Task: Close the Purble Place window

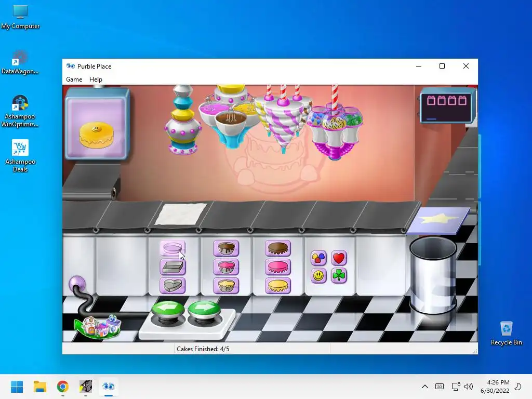Action: [x=466, y=66]
